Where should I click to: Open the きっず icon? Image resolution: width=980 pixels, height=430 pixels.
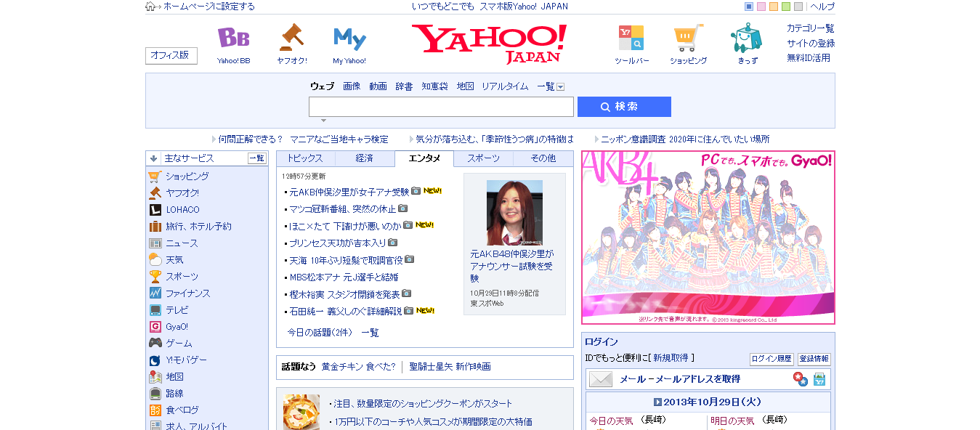[747, 38]
